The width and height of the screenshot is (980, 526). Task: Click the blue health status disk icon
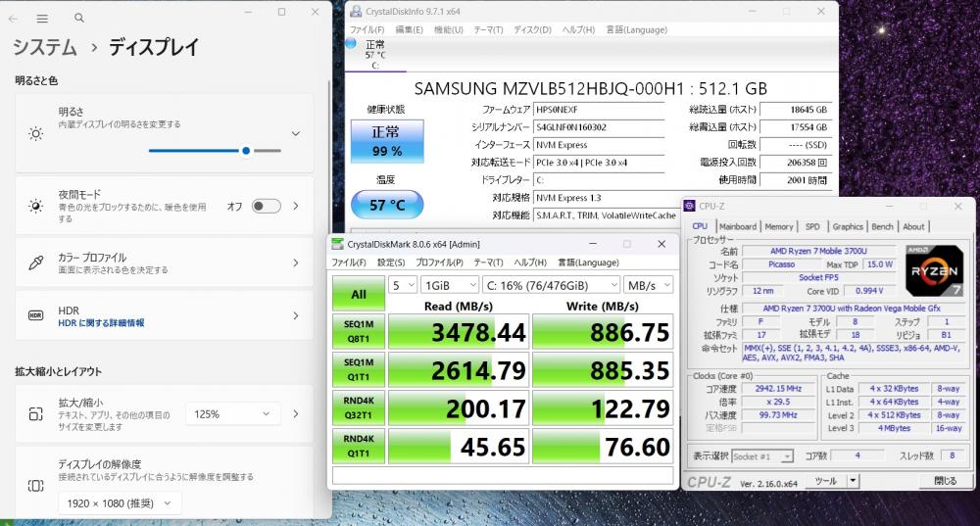[351, 43]
